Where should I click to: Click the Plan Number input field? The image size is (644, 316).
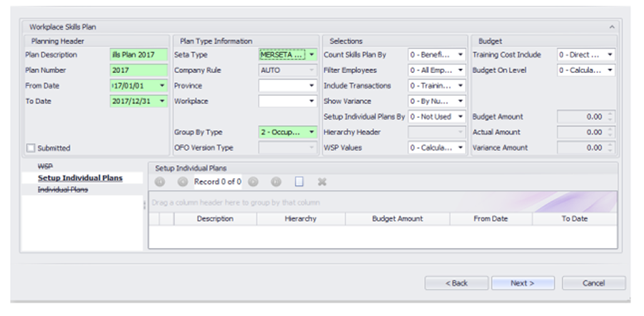pyautogui.click(x=139, y=70)
